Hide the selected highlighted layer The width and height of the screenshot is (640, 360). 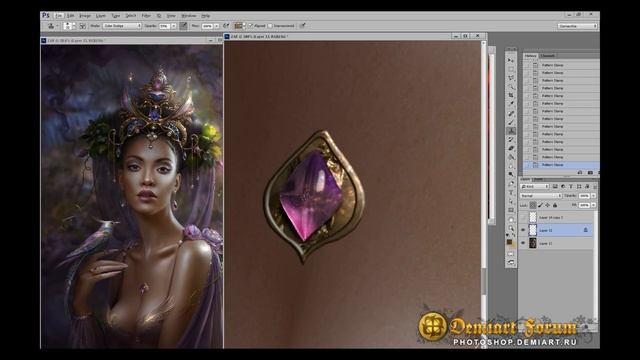(523, 230)
